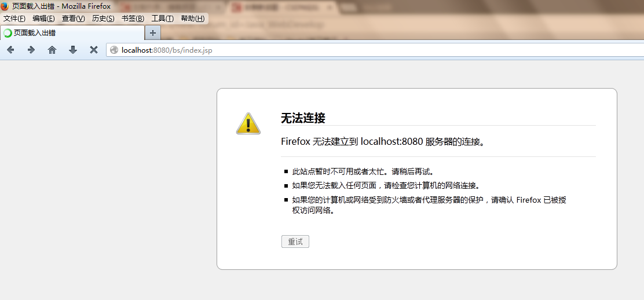Click the Back arrow navigation button
The image size is (644, 300).
(x=10, y=50)
